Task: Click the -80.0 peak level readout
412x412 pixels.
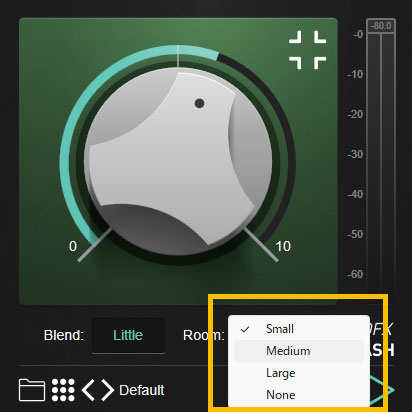Action: point(381,26)
